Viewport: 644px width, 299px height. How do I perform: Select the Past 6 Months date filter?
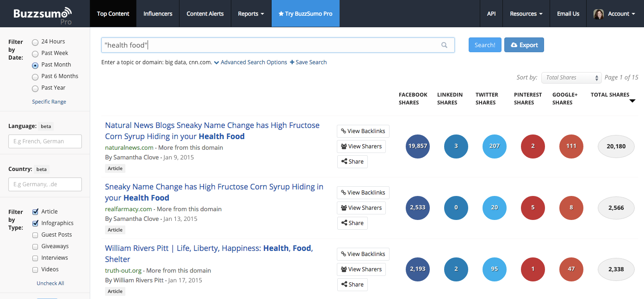pos(35,77)
